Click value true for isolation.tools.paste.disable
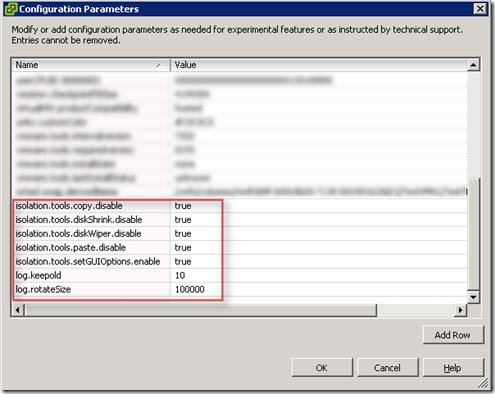Screen dimensions: 495x394 coord(183,248)
